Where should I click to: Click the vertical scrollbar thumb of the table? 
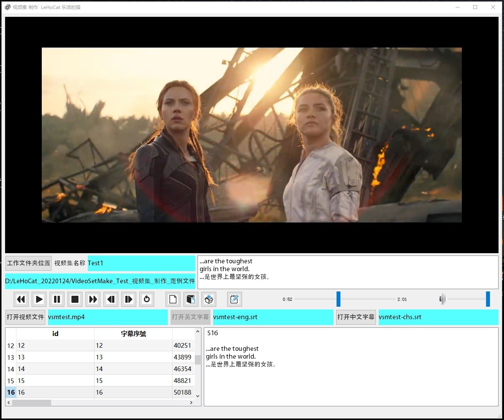198,359
